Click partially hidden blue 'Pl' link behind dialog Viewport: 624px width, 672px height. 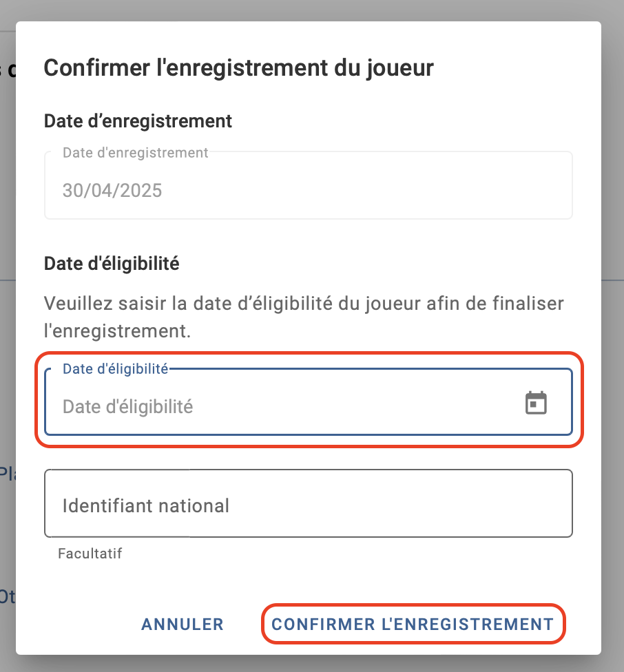tap(8, 474)
